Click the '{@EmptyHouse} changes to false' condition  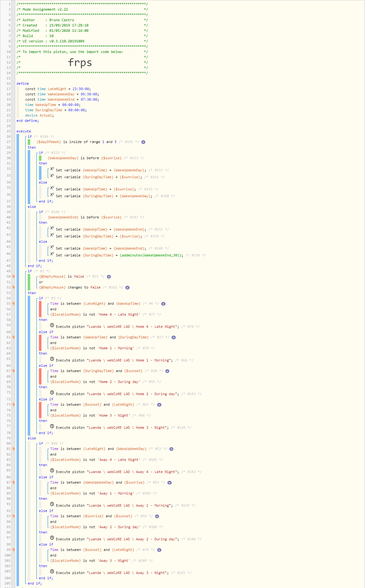(x=70, y=288)
